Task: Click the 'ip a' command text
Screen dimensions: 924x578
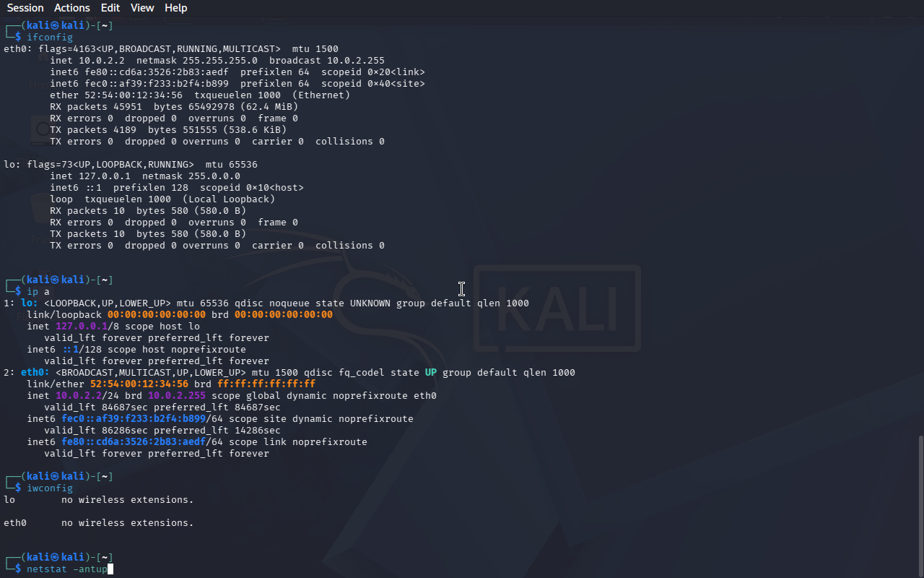Action: (38, 292)
